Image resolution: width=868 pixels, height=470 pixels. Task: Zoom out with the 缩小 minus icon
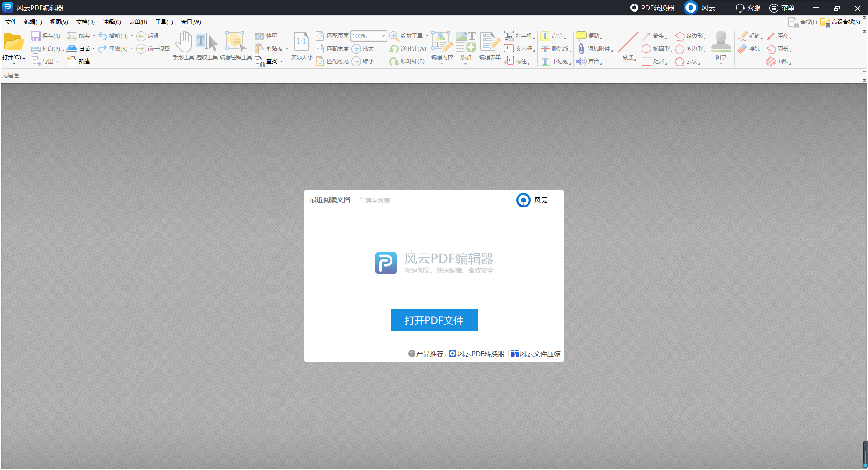[x=356, y=61]
